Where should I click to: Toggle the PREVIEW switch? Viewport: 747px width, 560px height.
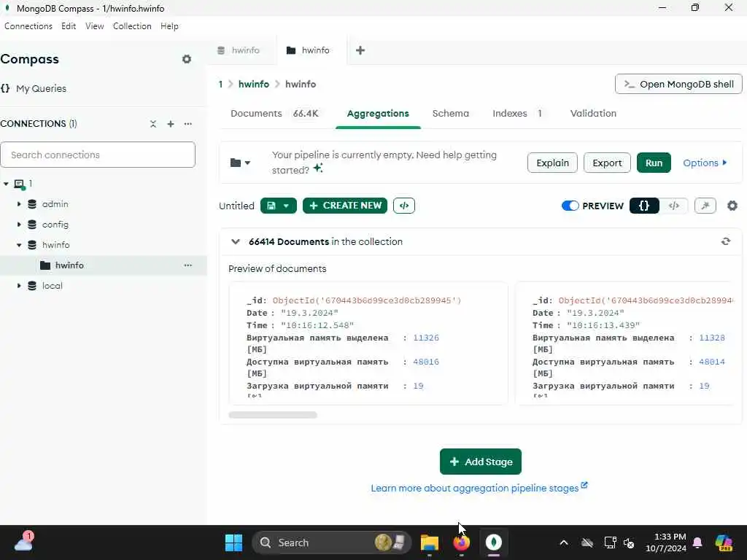(570, 206)
